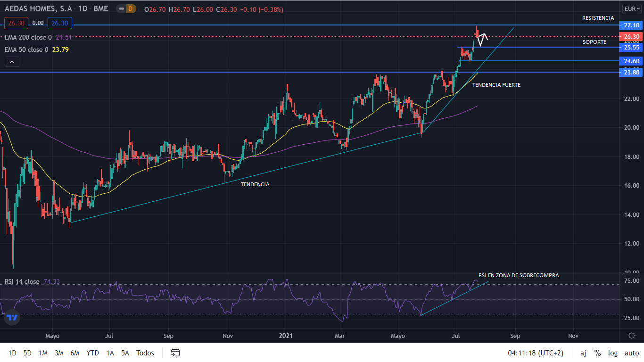Open the timezone menu at 04:11:18 (UTC+2)

tap(535, 353)
